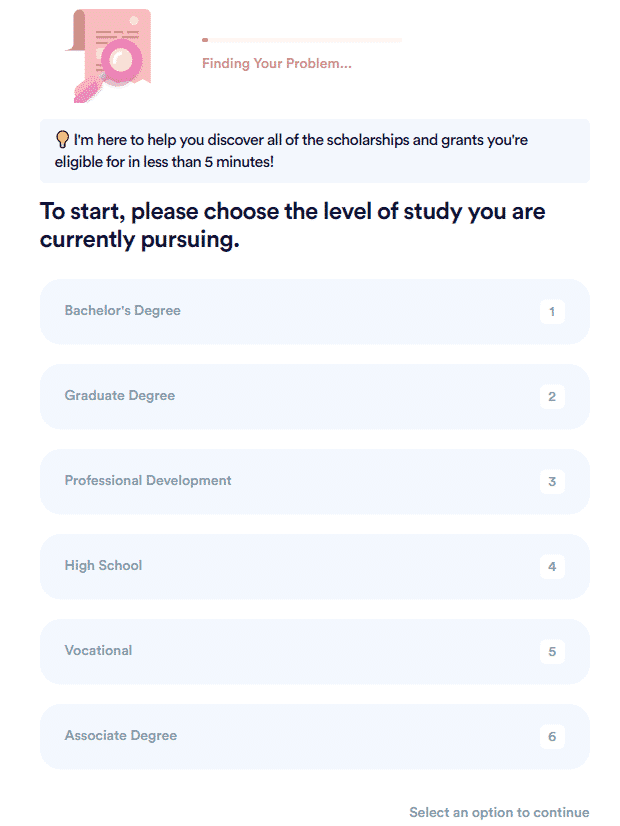620x826 pixels.
Task: Click the number 6 shortcut badge
Action: point(552,736)
